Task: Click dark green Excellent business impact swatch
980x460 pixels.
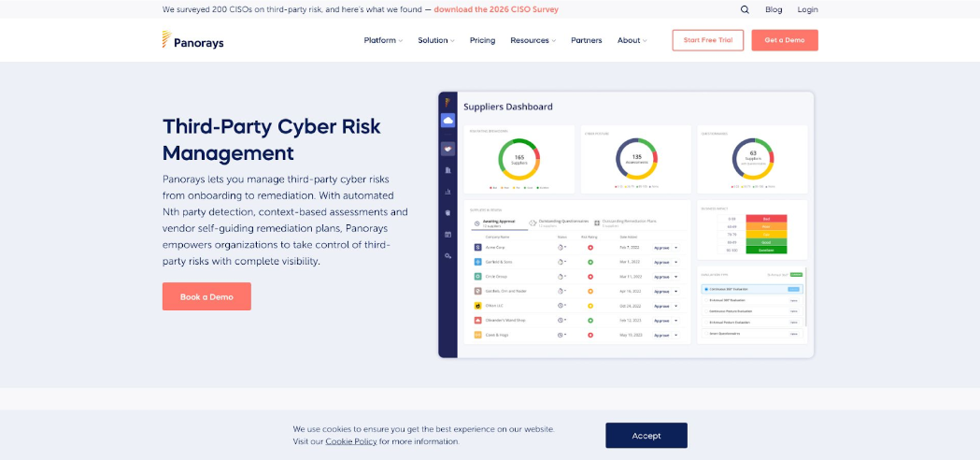Action: [x=766, y=250]
